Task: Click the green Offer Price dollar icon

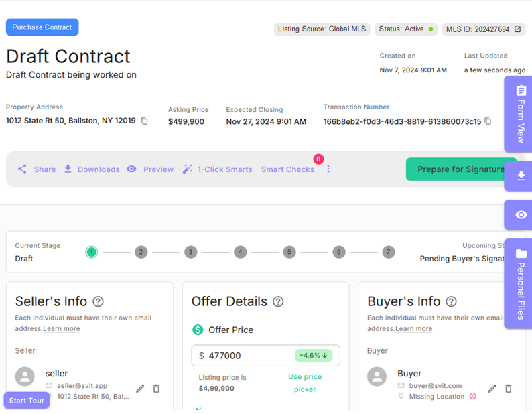Action: [x=198, y=330]
